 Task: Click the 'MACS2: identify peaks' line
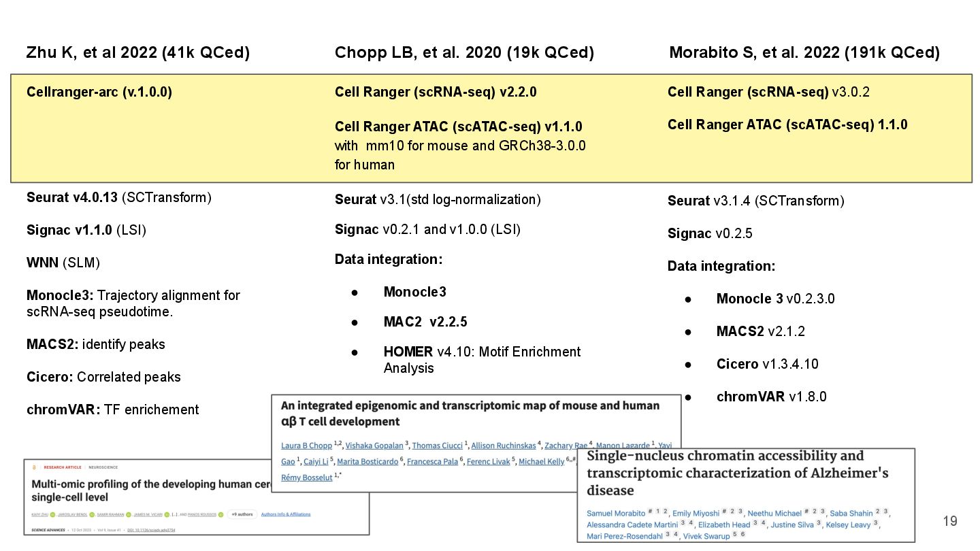coord(96,344)
